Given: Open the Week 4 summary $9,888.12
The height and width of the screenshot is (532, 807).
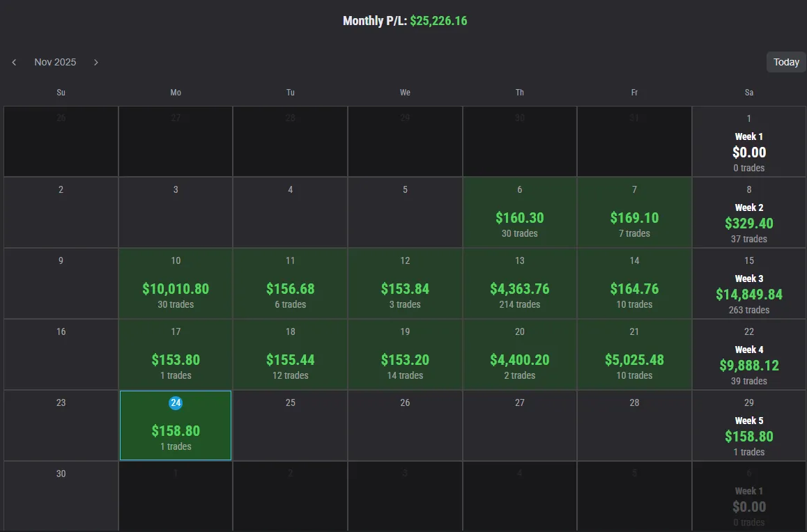Looking at the screenshot, I should 748,365.
